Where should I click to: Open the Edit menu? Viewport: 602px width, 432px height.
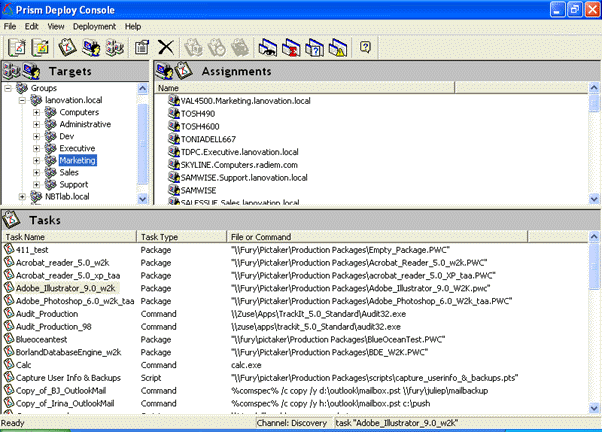coord(31,26)
